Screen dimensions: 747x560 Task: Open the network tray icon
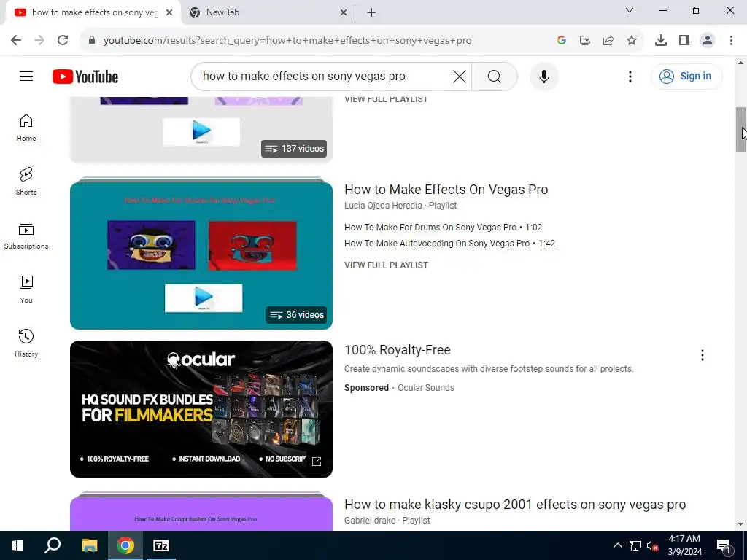point(635,545)
